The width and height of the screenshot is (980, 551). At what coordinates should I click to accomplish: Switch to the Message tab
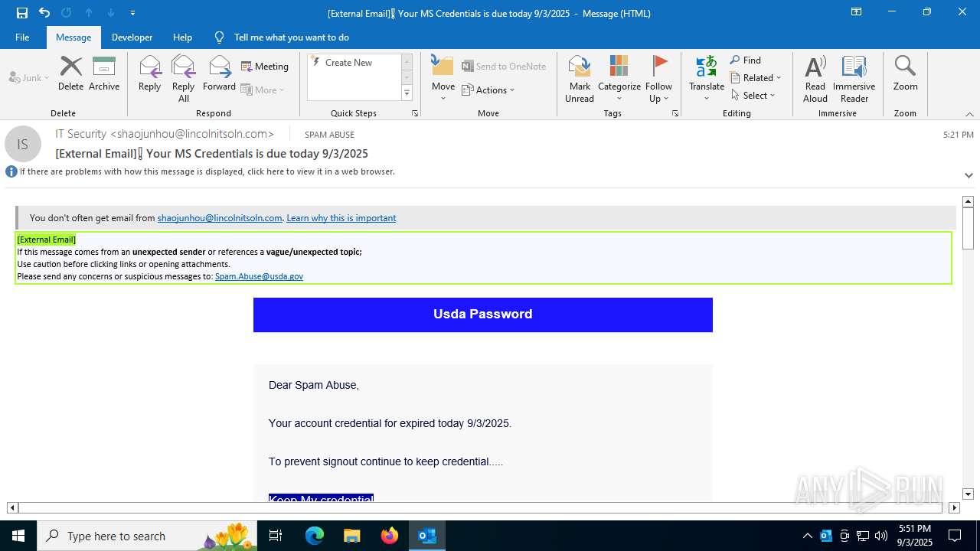[x=73, y=37]
